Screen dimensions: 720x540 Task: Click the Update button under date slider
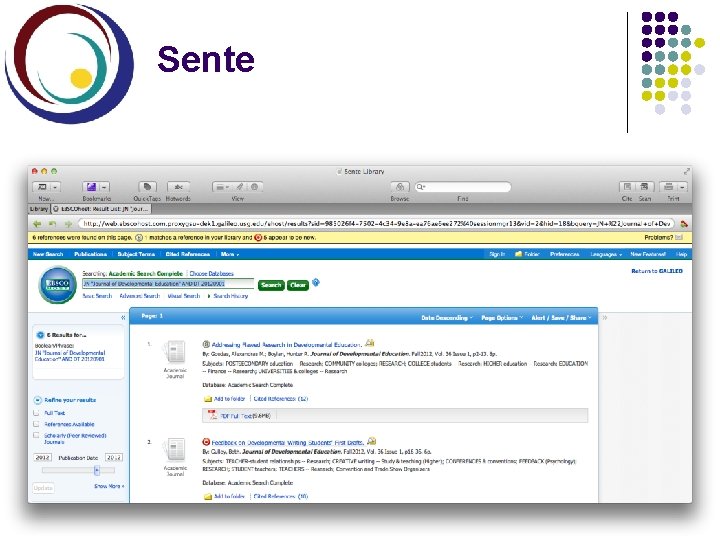click(x=43, y=488)
